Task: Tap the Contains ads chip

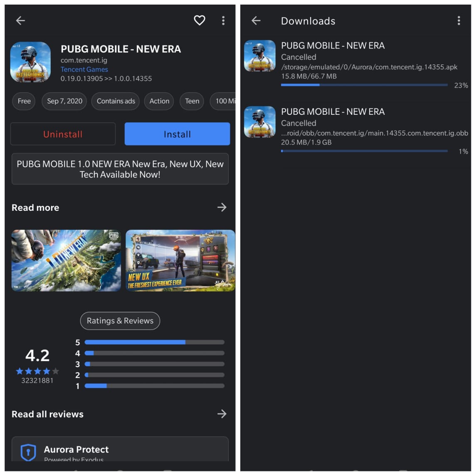Action: 116,101
